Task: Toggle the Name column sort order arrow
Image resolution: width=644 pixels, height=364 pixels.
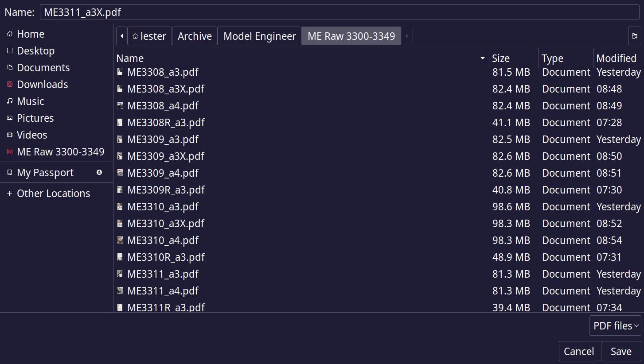Action: coord(482,58)
